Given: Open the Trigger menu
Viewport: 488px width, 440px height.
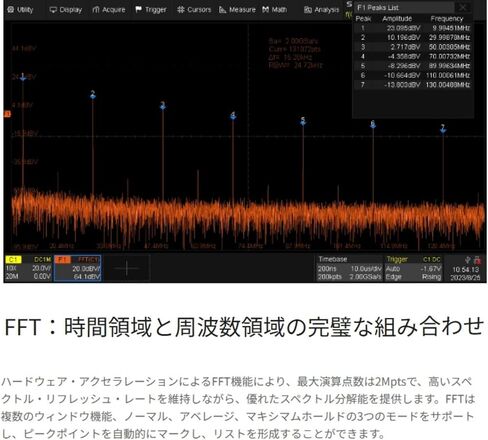Looking at the screenshot, I should pos(151,10).
